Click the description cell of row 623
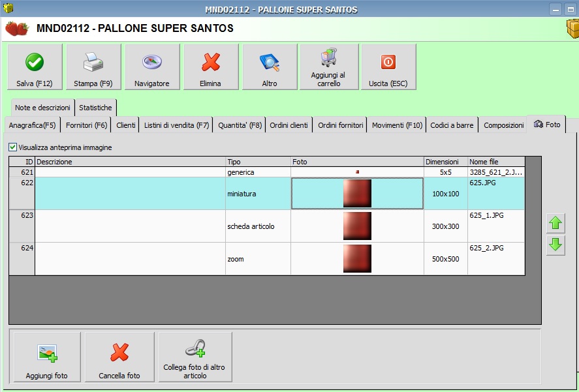Viewport: 579px width, 392px height. [131, 226]
